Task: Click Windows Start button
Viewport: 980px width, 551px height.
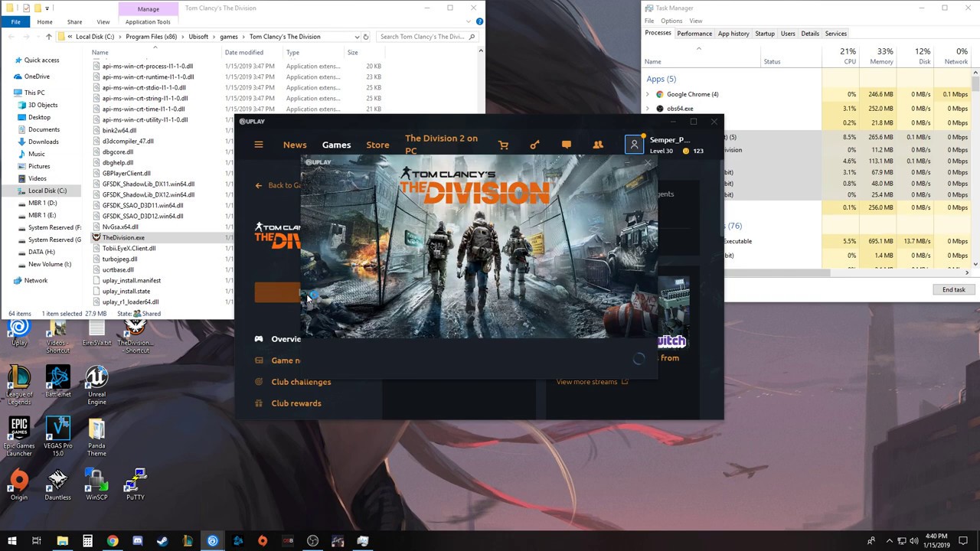Action: tap(11, 541)
